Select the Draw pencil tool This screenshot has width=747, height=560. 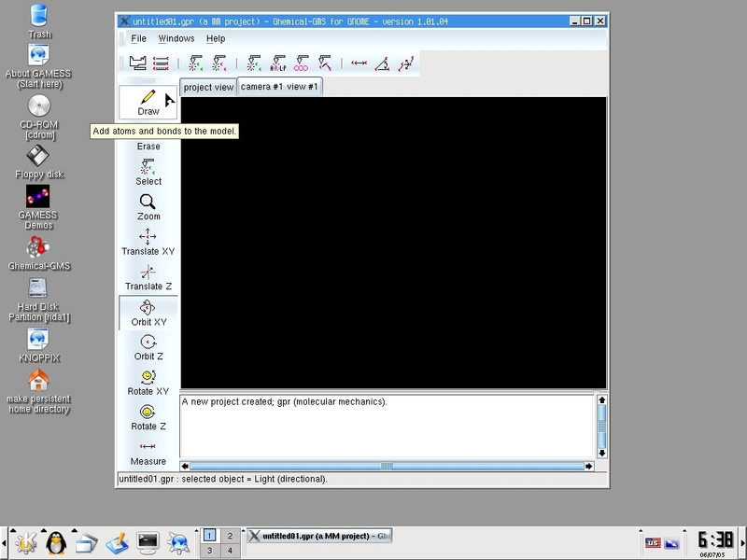[x=148, y=102]
